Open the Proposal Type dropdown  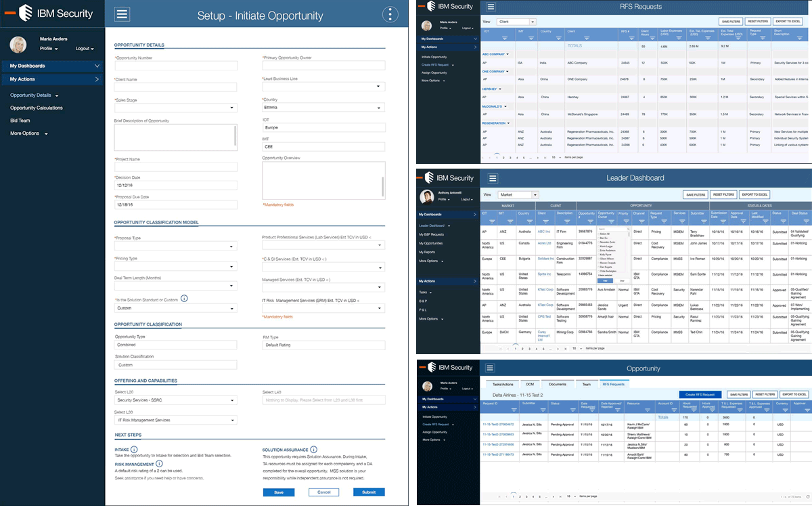pyautogui.click(x=176, y=247)
